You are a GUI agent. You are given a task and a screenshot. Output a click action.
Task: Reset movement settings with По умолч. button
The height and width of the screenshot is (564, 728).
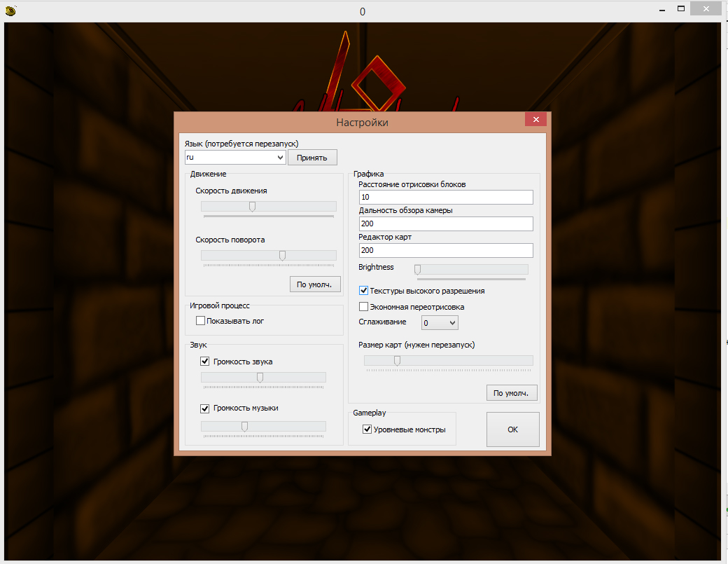315,284
